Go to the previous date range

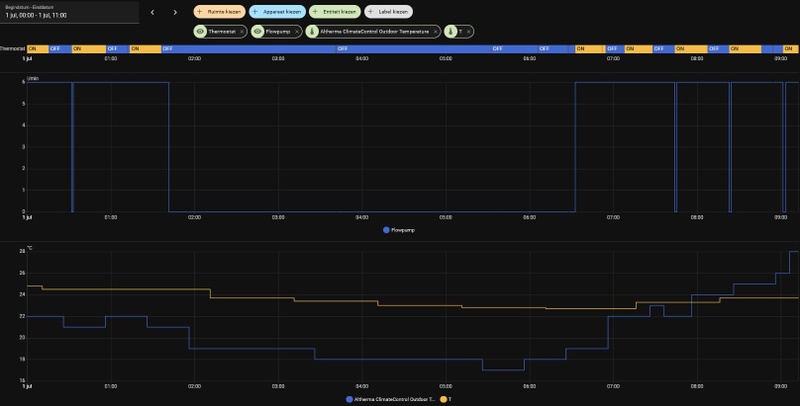point(152,12)
